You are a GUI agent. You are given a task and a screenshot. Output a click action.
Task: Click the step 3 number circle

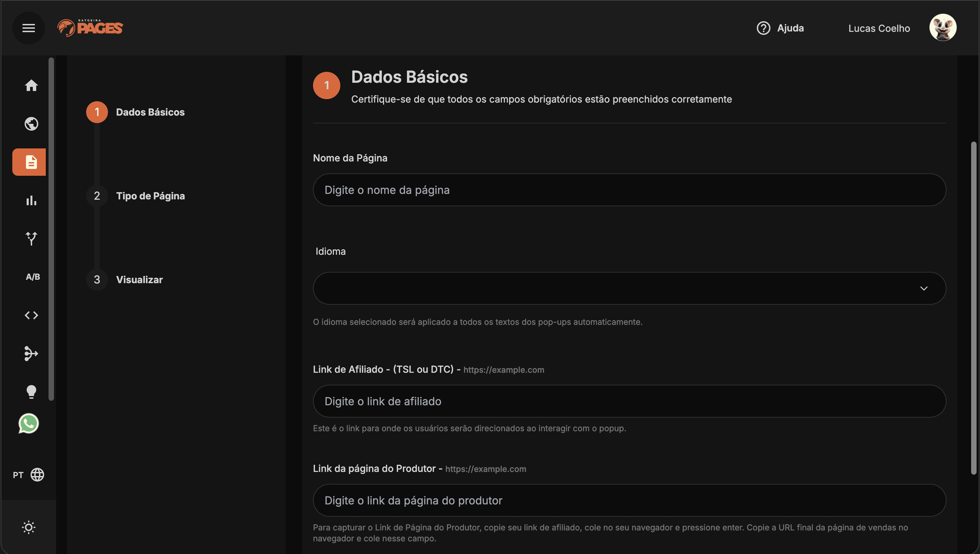click(x=97, y=280)
